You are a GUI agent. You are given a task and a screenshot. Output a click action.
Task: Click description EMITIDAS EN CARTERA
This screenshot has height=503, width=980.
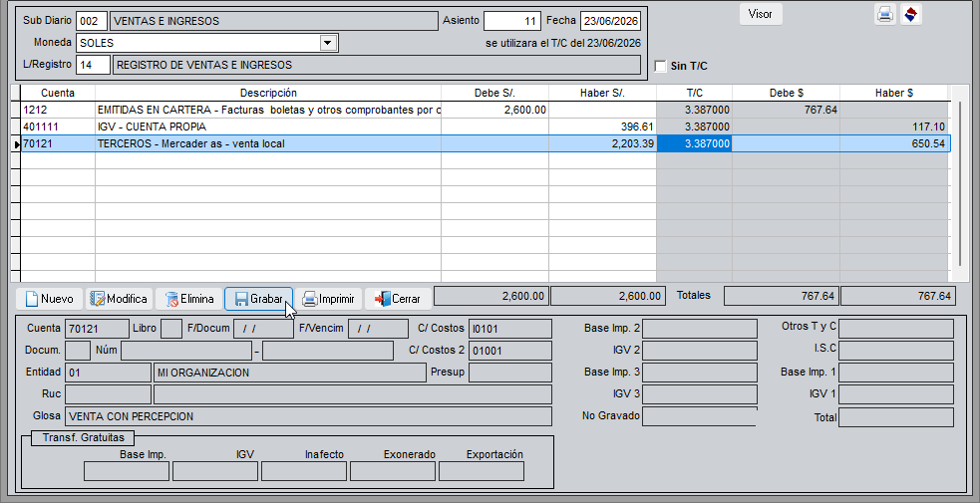click(x=154, y=110)
